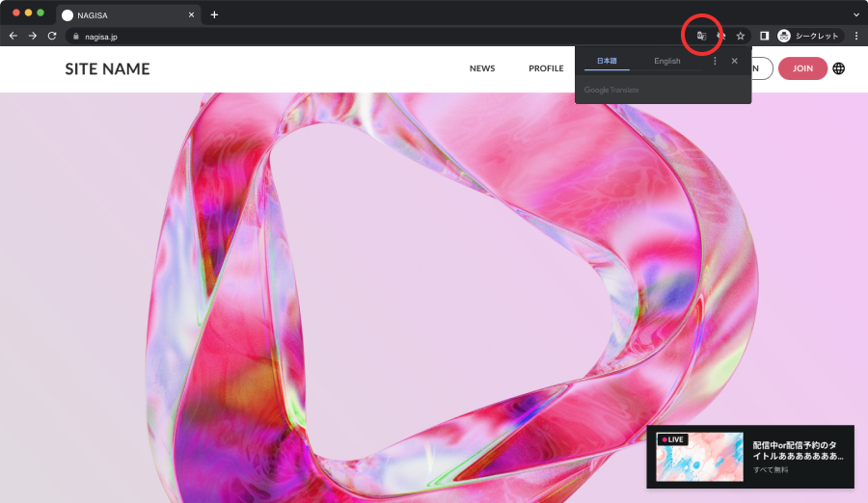The height and width of the screenshot is (503, 868).
Task: Click the incognito シークレット profile button
Action: click(x=809, y=36)
